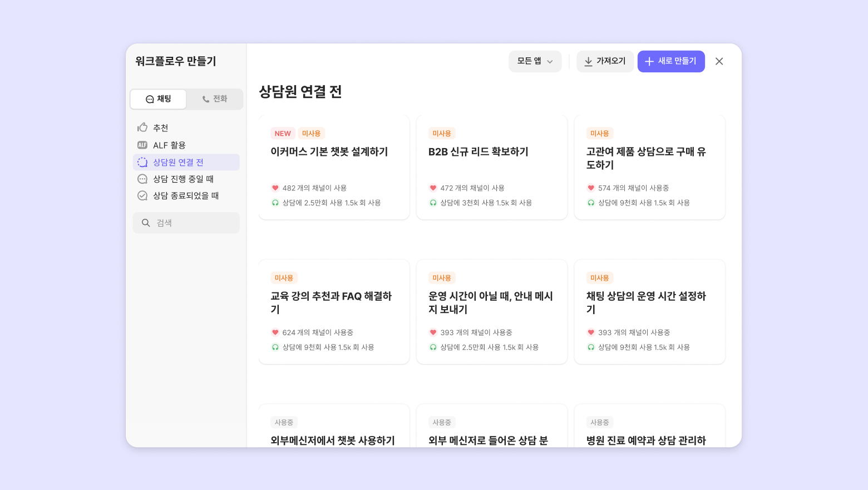Click the thumbs-up 추천 icon
This screenshot has height=490, width=868.
click(x=142, y=128)
